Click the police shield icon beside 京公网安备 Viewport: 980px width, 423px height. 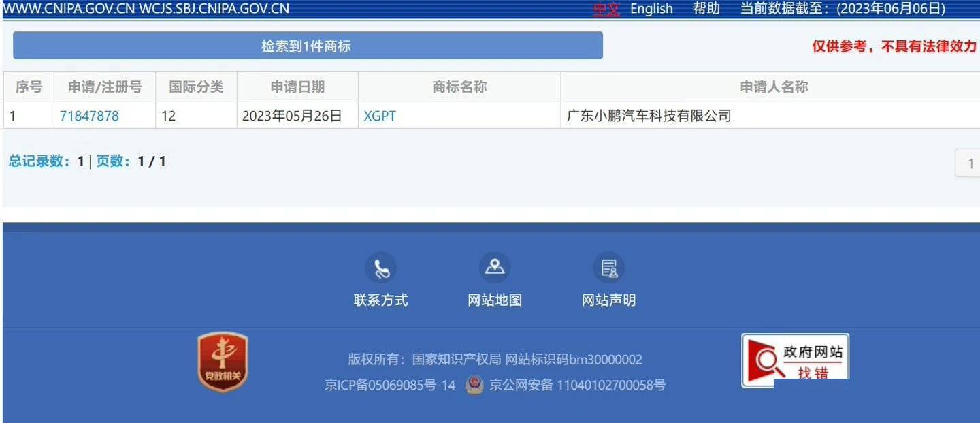click(474, 385)
